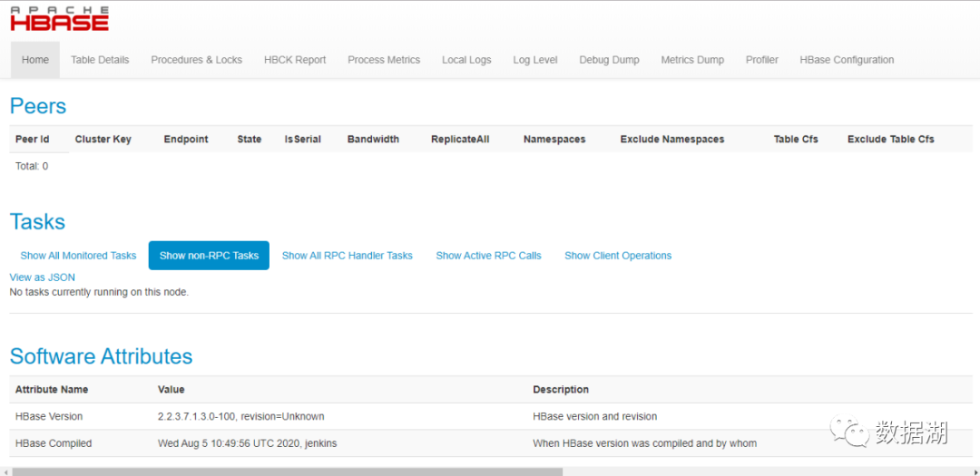Open the Profiler page
This screenshot has width=980, height=476.
pyautogui.click(x=762, y=60)
